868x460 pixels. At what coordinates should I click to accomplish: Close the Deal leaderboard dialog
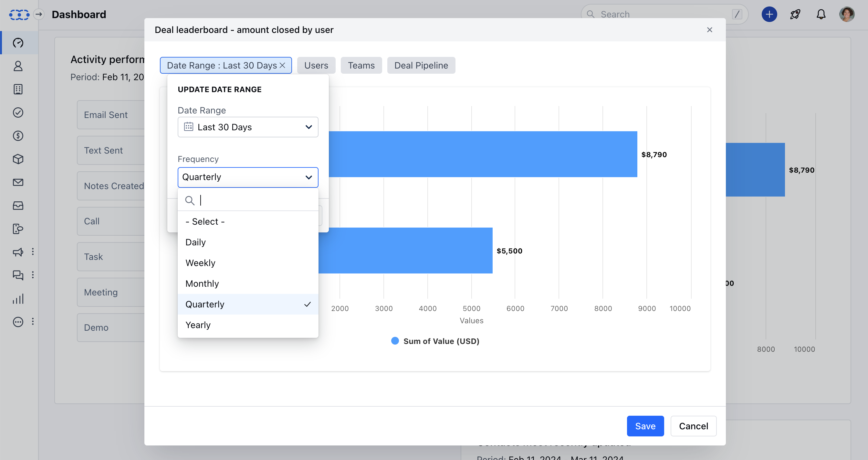coord(710,30)
